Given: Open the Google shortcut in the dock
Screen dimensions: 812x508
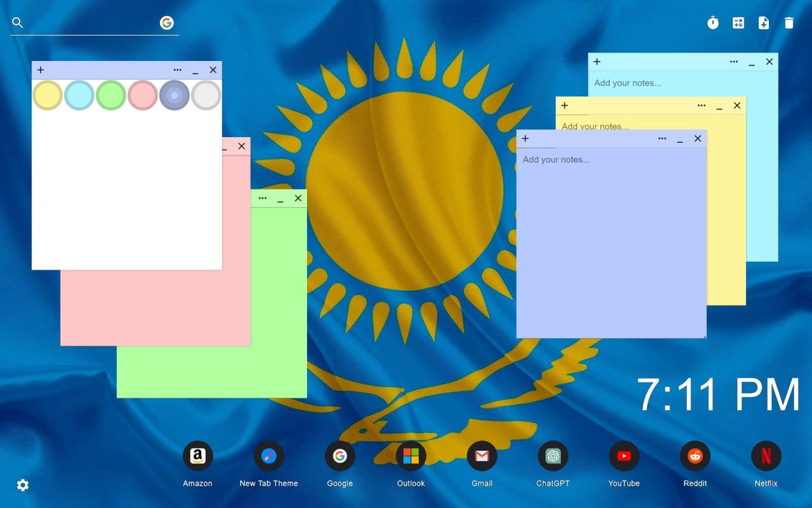Looking at the screenshot, I should click(340, 456).
